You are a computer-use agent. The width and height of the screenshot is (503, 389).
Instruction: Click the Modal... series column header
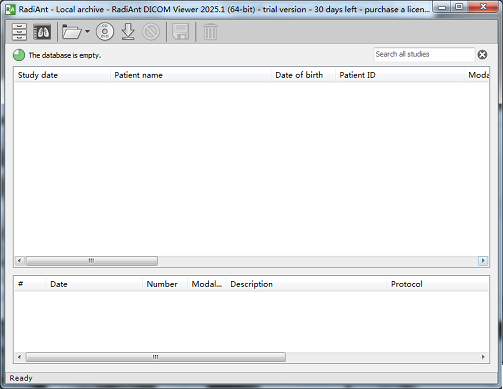point(207,284)
